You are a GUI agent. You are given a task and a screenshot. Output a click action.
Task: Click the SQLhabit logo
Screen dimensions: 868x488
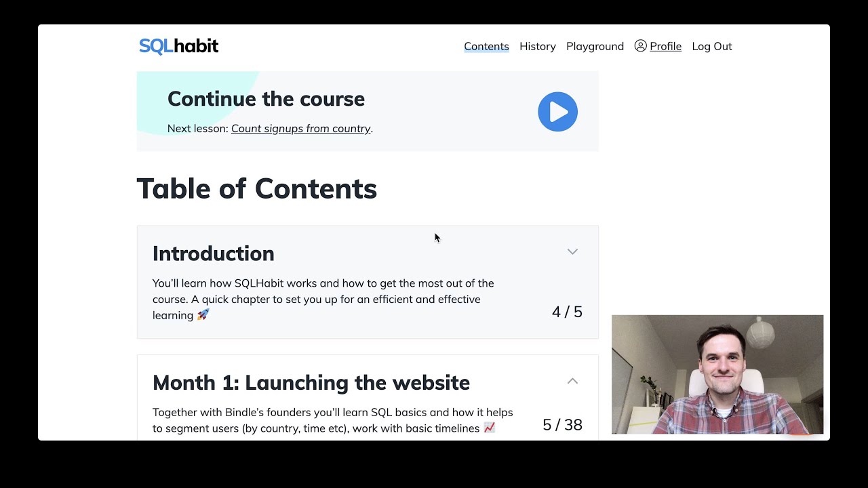point(178,46)
